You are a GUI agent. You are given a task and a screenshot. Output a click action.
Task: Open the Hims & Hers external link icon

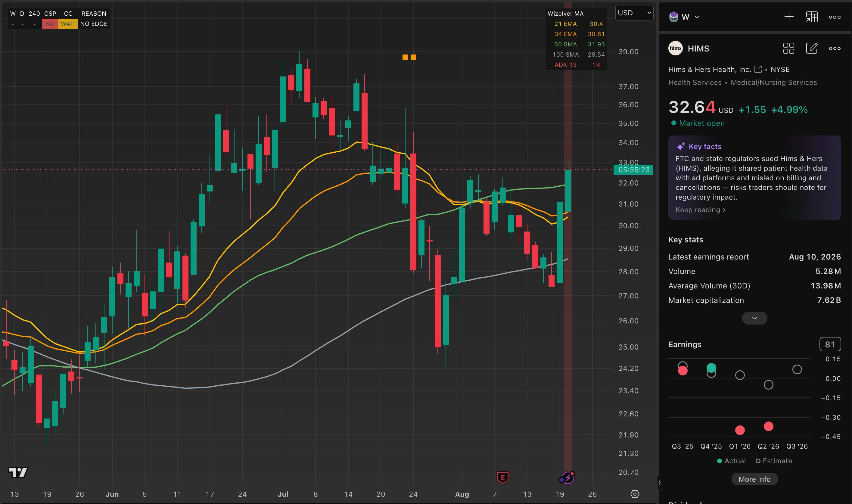click(758, 69)
